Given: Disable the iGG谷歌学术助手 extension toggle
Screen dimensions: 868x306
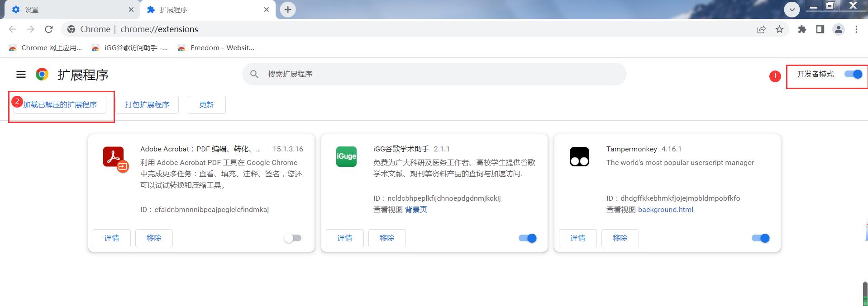Looking at the screenshot, I should point(528,238).
